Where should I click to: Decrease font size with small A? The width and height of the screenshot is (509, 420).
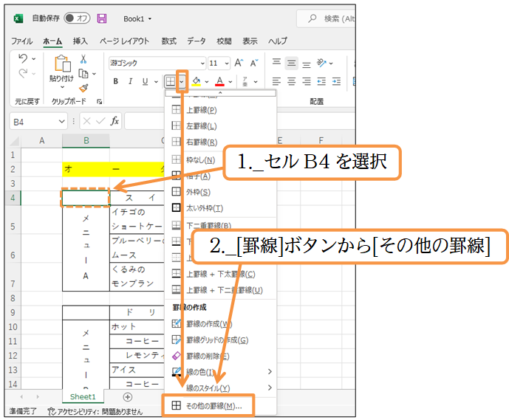click(x=254, y=63)
